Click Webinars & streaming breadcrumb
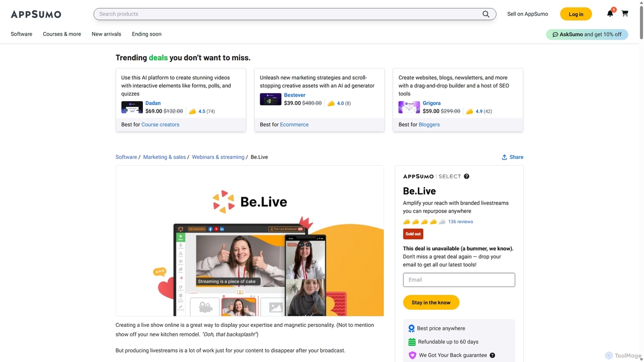644x362 pixels. [x=218, y=157]
